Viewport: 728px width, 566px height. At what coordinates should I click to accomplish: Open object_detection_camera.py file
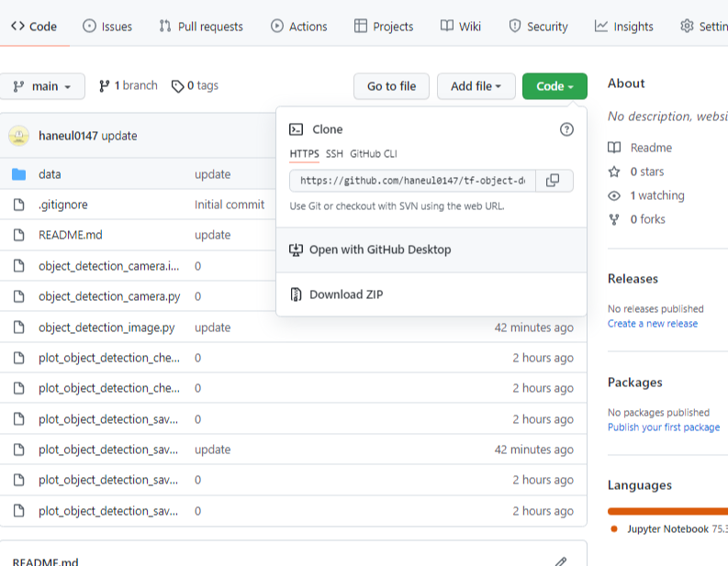tap(109, 296)
